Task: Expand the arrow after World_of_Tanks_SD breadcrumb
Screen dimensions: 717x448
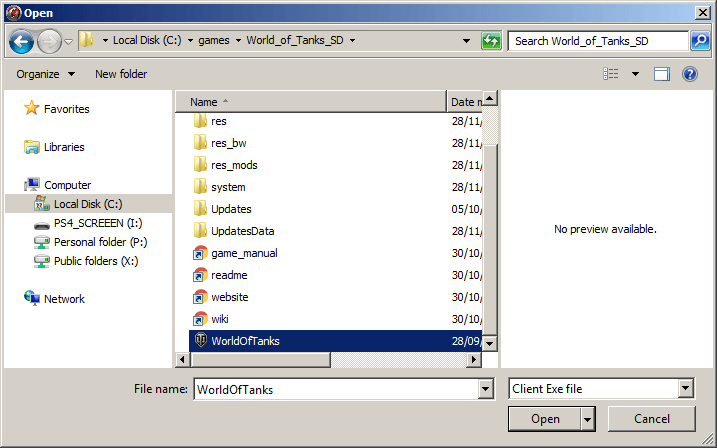Action: point(353,41)
